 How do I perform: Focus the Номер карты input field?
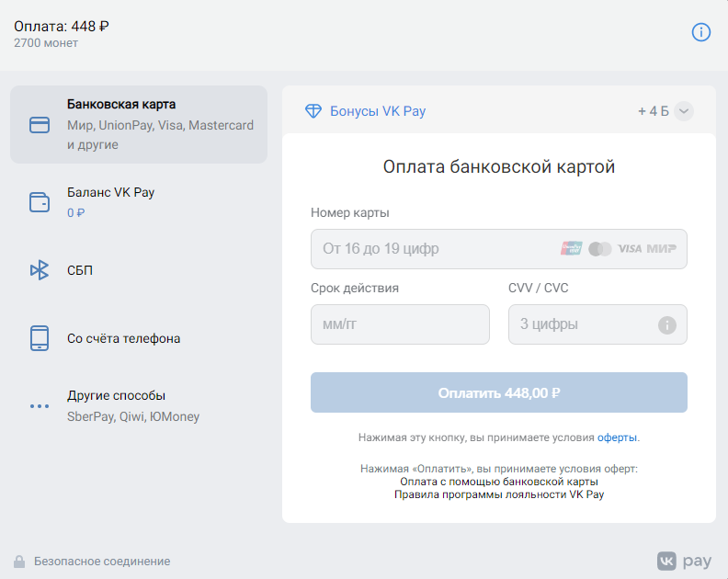(498, 249)
